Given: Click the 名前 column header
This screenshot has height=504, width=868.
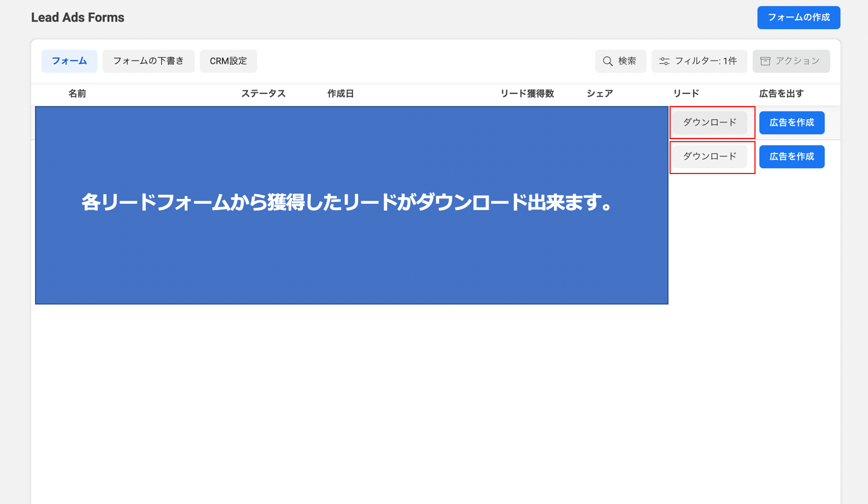Looking at the screenshot, I should (x=77, y=94).
